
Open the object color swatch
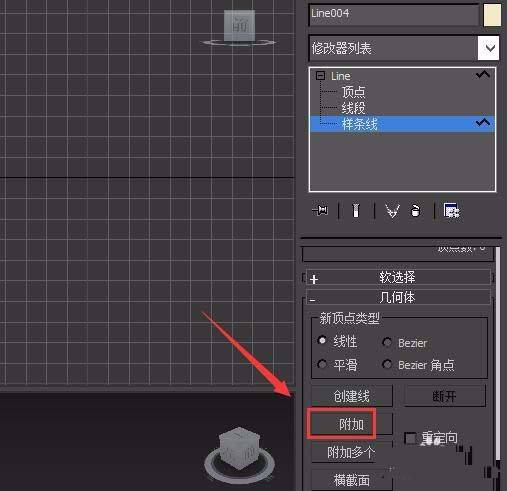pos(492,15)
